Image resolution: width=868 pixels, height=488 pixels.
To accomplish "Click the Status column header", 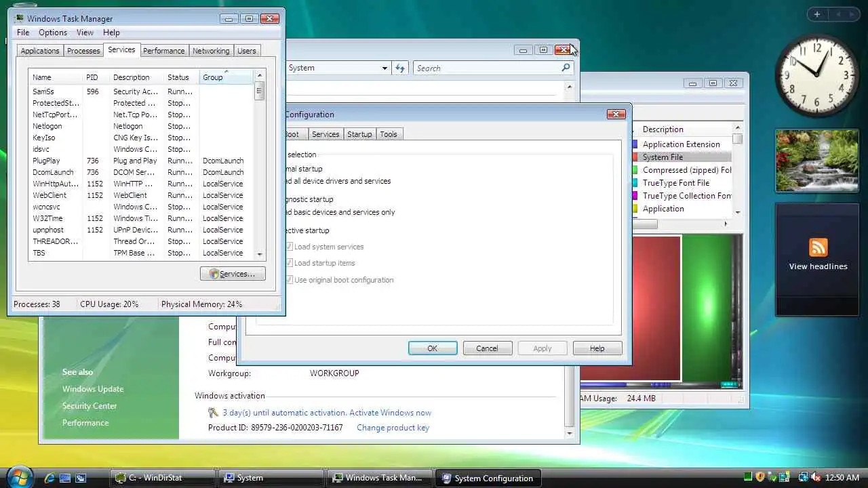I will tap(182, 77).
